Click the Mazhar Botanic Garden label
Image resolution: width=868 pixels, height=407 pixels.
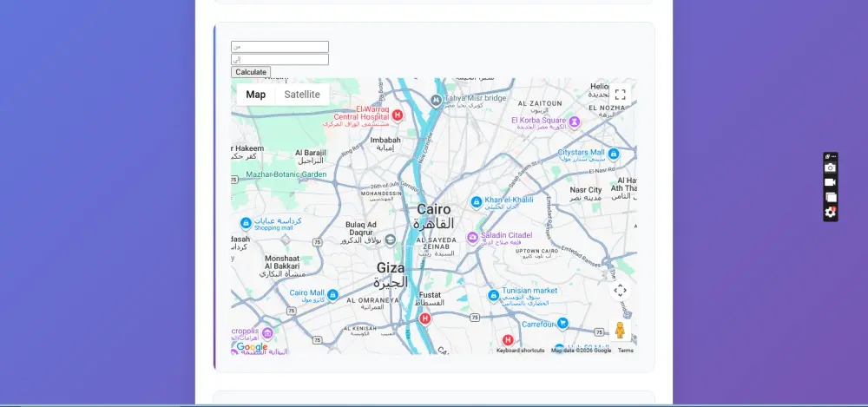[x=286, y=174]
